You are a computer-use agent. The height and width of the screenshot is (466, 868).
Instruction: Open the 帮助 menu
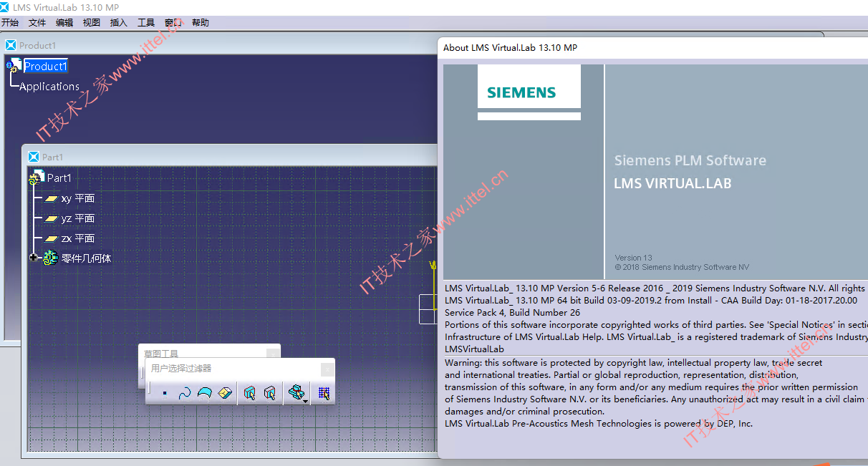tap(201, 23)
